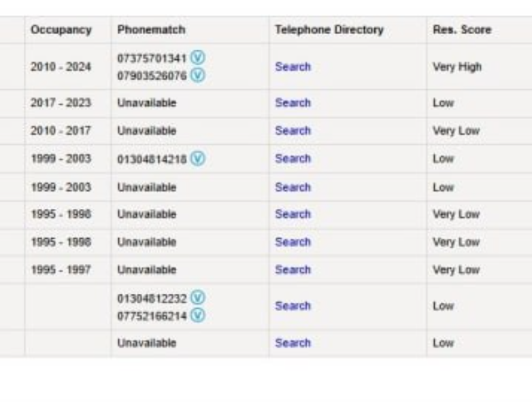Viewport: 532px width, 402px height.
Task: Click the verified icon beside 07375701341
Action: [197, 57]
